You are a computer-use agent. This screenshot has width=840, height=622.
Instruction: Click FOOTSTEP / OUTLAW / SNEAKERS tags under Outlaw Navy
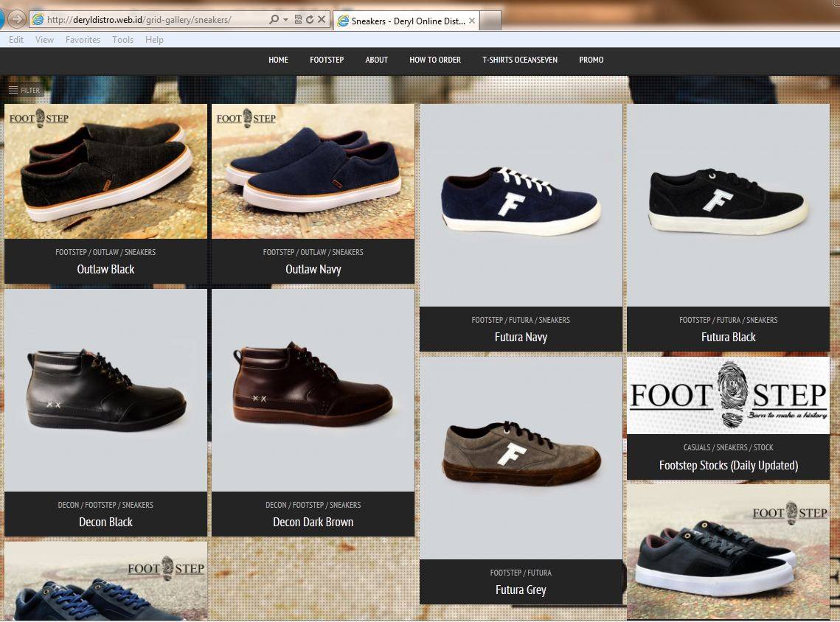tap(313, 252)
